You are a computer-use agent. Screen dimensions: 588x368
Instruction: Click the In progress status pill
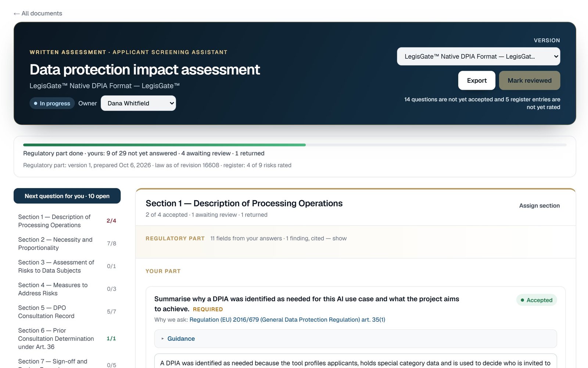[52, 103]
